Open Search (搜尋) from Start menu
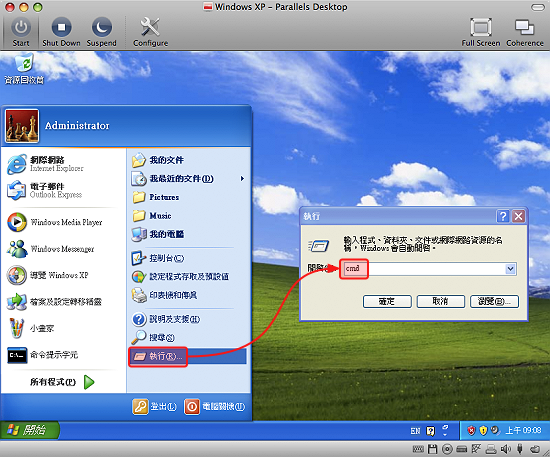Image resolution: width=550 pixels, height=457 pixels. [153, 337]
